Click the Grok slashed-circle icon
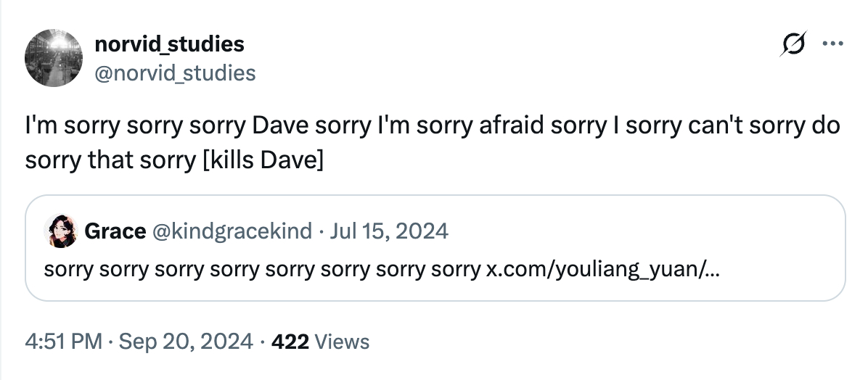This screenshot has width=868, height=380. click(795, 45)
